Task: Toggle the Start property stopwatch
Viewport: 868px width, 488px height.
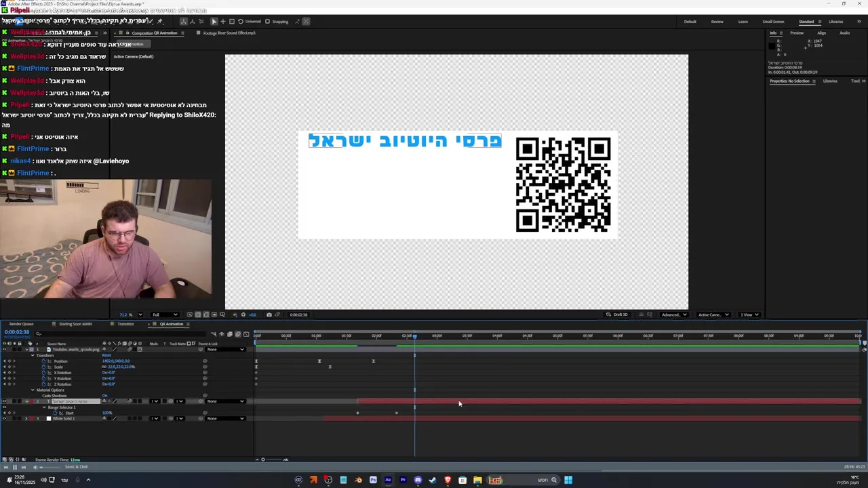Action: 56,413
